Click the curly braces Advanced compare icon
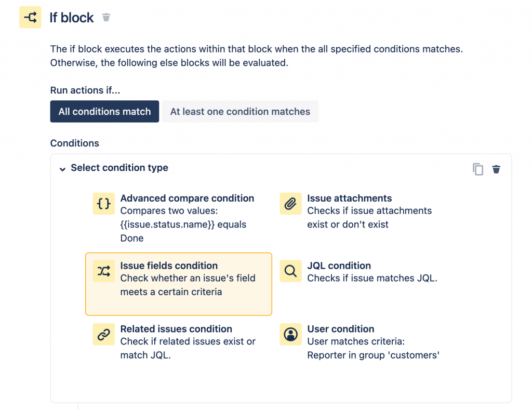 104,204
